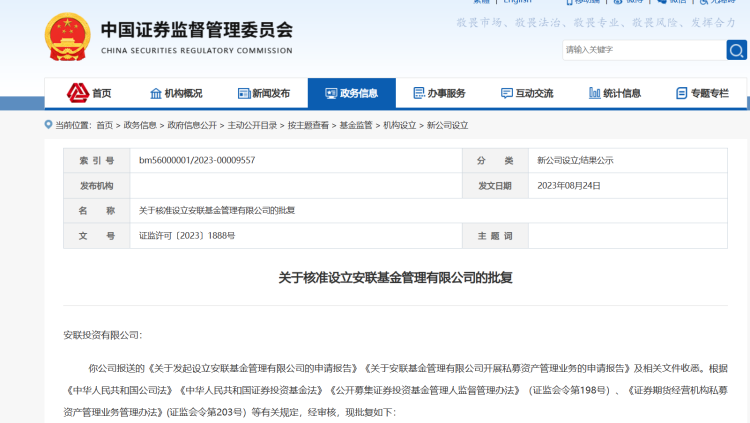The image size is (750, 423).
Task: Click the 主题词 table label
Action: click(495, 236)
